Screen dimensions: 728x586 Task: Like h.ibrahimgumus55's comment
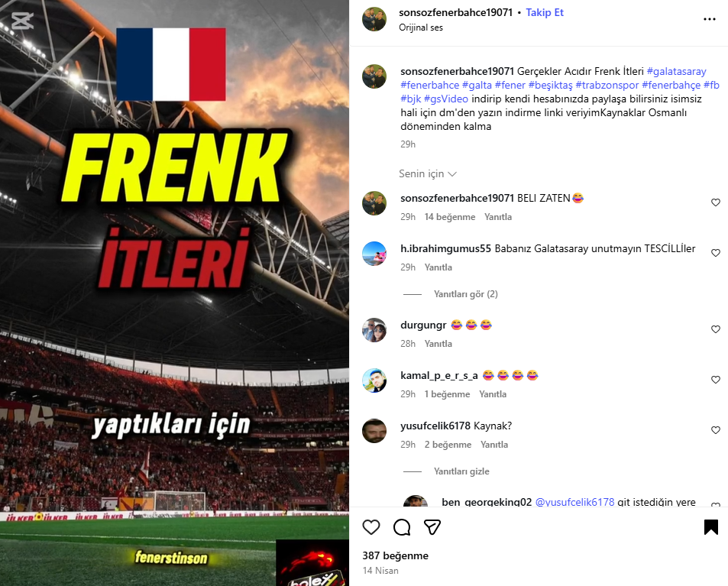pos(716,253)
